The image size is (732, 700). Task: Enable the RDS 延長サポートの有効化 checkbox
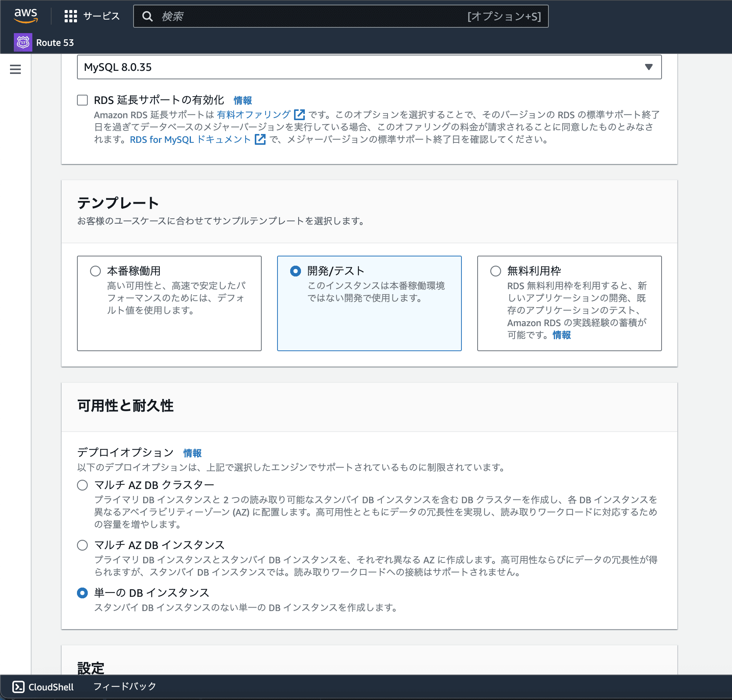click(x=82, y=100)
